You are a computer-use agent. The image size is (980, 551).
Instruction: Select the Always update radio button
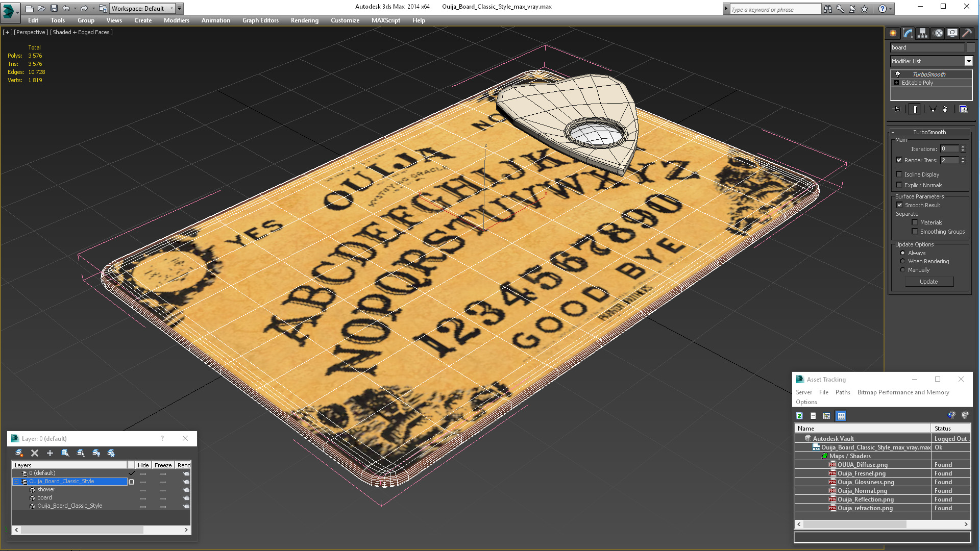tap(902, 253)
